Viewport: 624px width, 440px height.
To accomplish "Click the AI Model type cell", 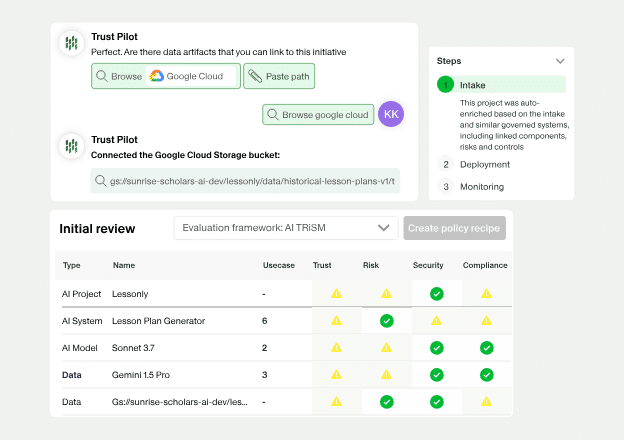I will (x=80, y=348).
